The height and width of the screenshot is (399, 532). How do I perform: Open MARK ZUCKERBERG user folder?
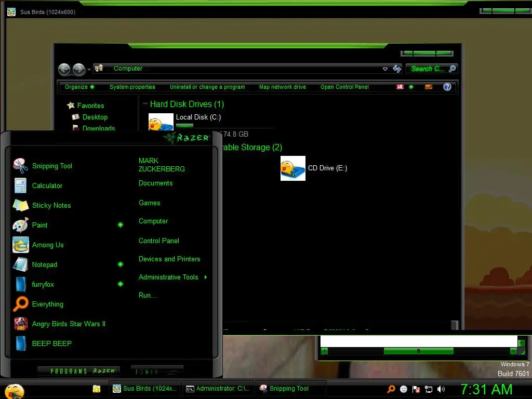pos(162,165)
